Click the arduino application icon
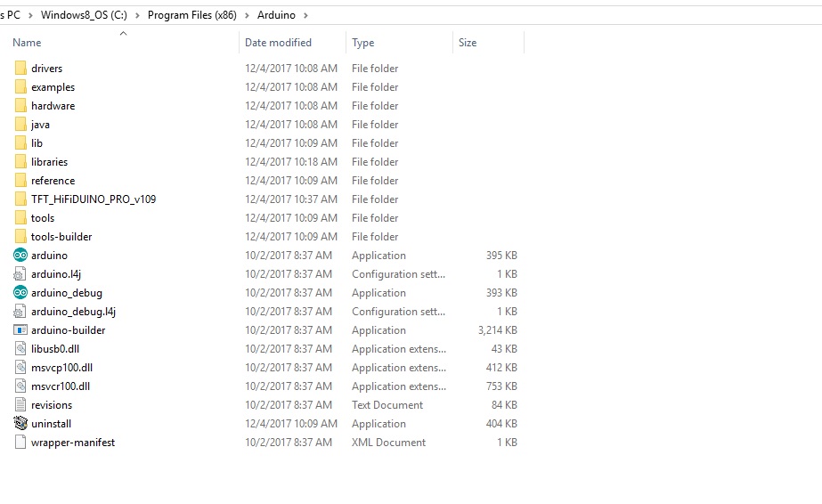Screen dimensions: 822x504 [x=20, y=256]
